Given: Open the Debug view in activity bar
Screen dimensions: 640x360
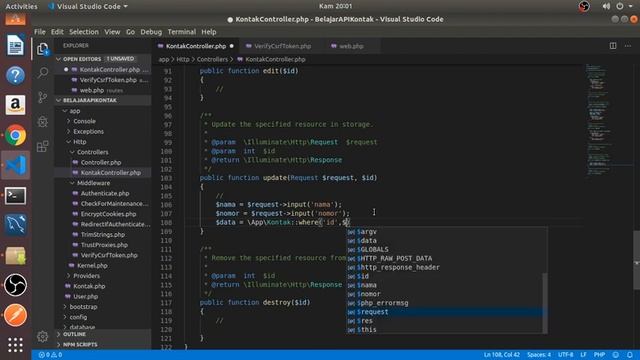Looking at the screenshot, I should pyautogui.click(x=42, y=122).
